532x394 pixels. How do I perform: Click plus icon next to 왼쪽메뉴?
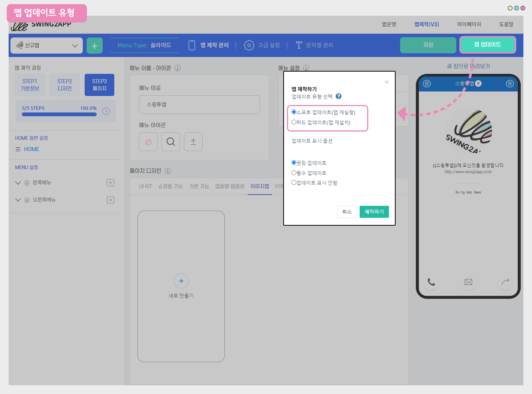111,183
